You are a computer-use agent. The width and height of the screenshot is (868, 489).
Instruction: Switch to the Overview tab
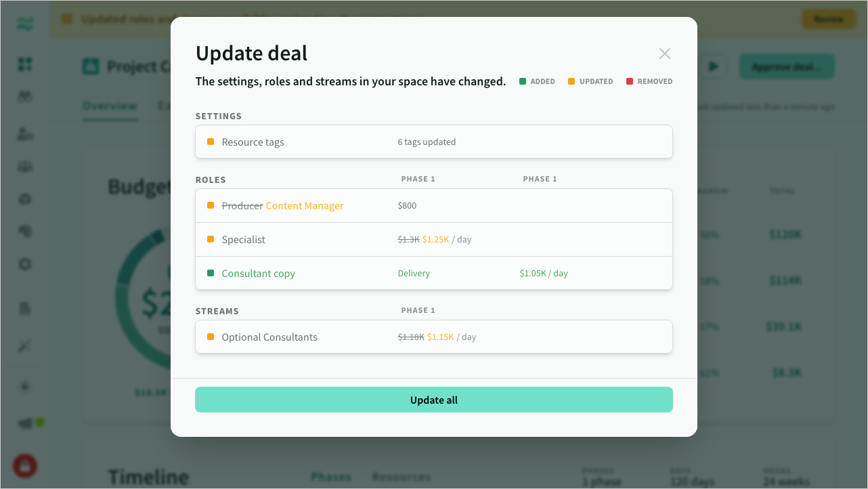tap(110, 106)
